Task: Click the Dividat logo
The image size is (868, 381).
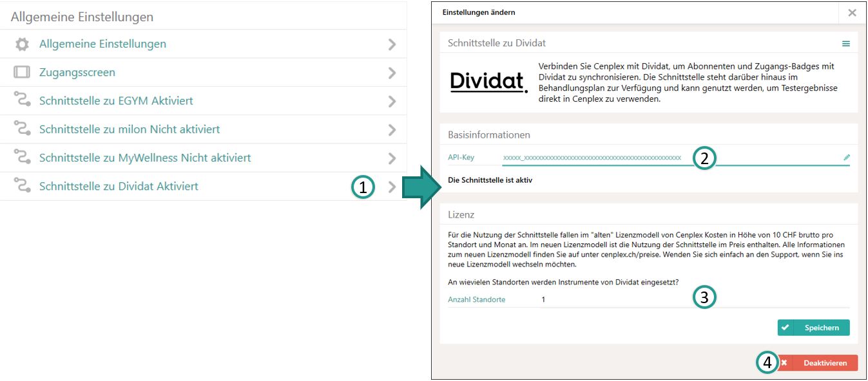Action: coord(488,82)
